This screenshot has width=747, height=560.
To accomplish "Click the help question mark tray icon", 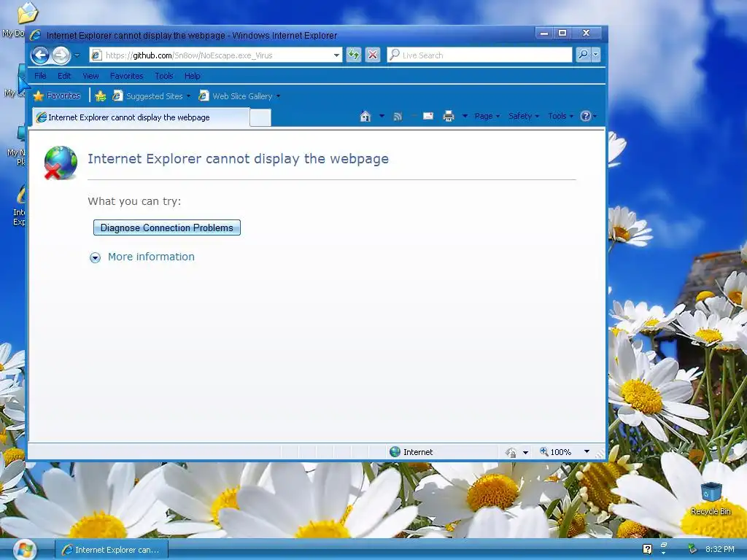I will pos(648,549).
